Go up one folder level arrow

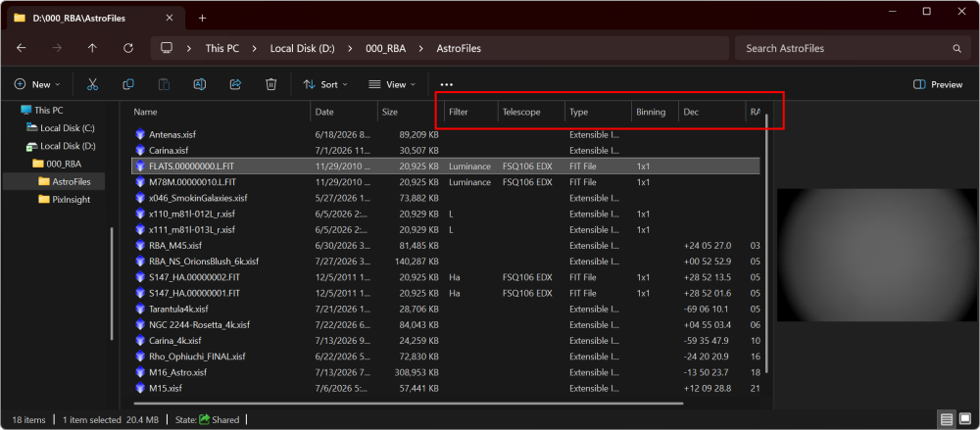[92, 48]
